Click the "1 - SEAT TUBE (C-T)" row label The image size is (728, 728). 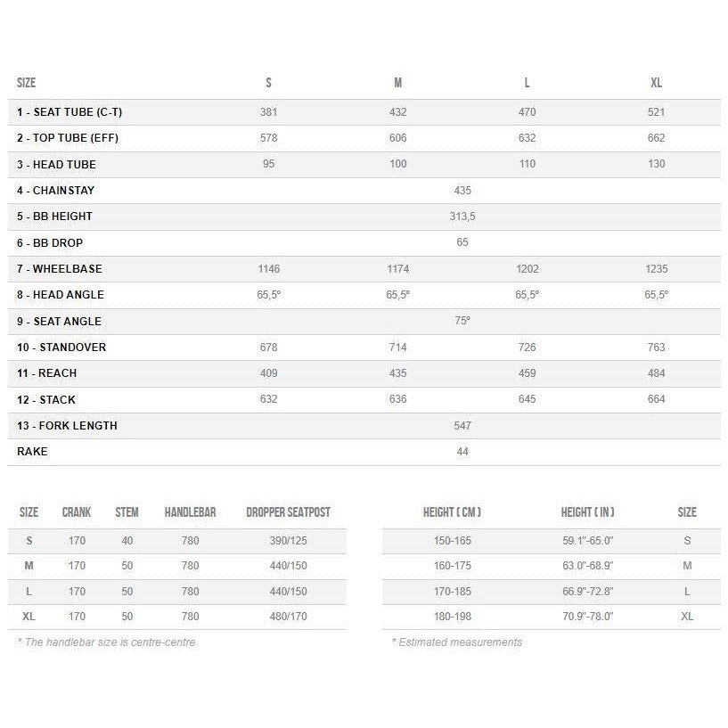[69, 112]
